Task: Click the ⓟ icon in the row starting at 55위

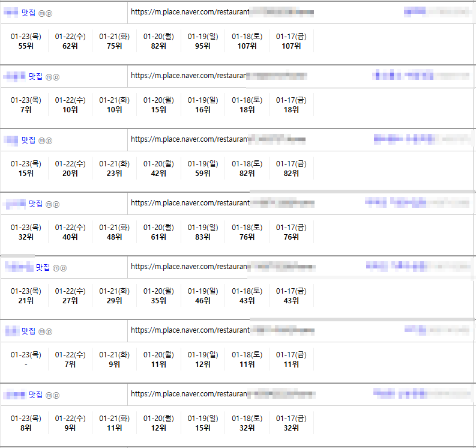Action: click(49, 13)
